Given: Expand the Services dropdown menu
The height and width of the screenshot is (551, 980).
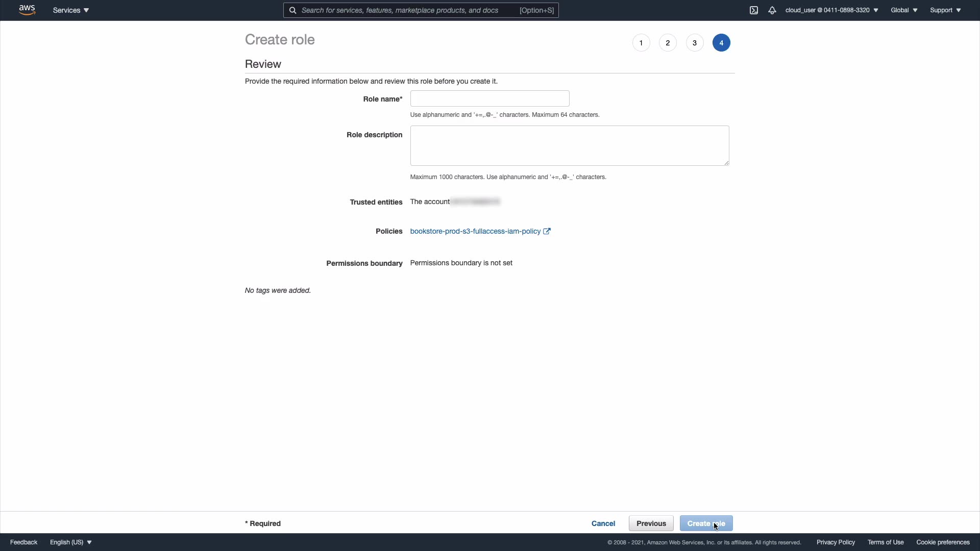Looking at the screenshot, I should pos(71,10).
